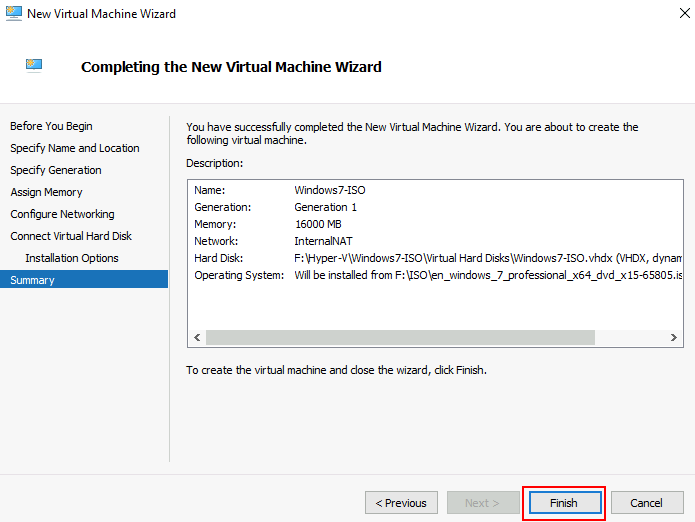Jump to the Assign Memory step
This screenshot has width=695, height=522.
click(46, 192)
